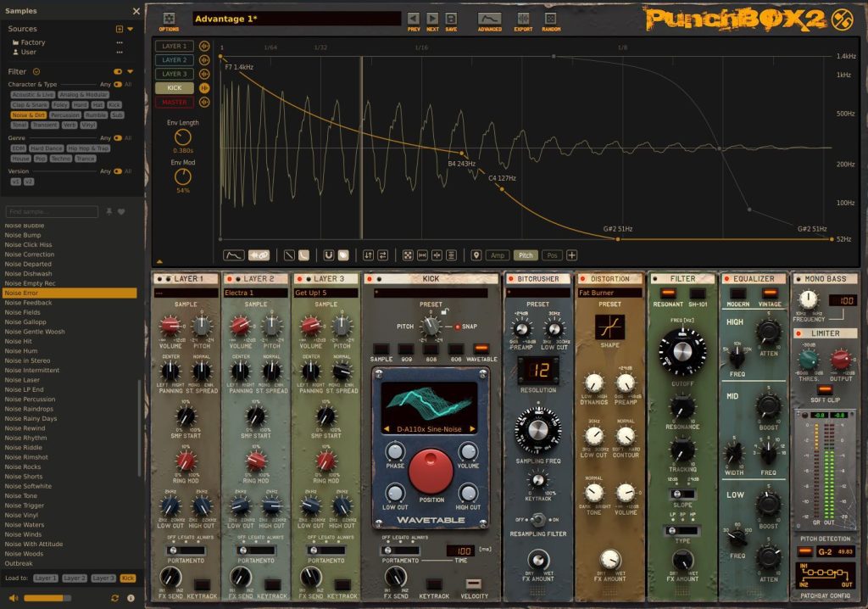Screen dimensions: 868x609
Task: Click the Layer 1 Portamento slider
Action: (186, 550)
